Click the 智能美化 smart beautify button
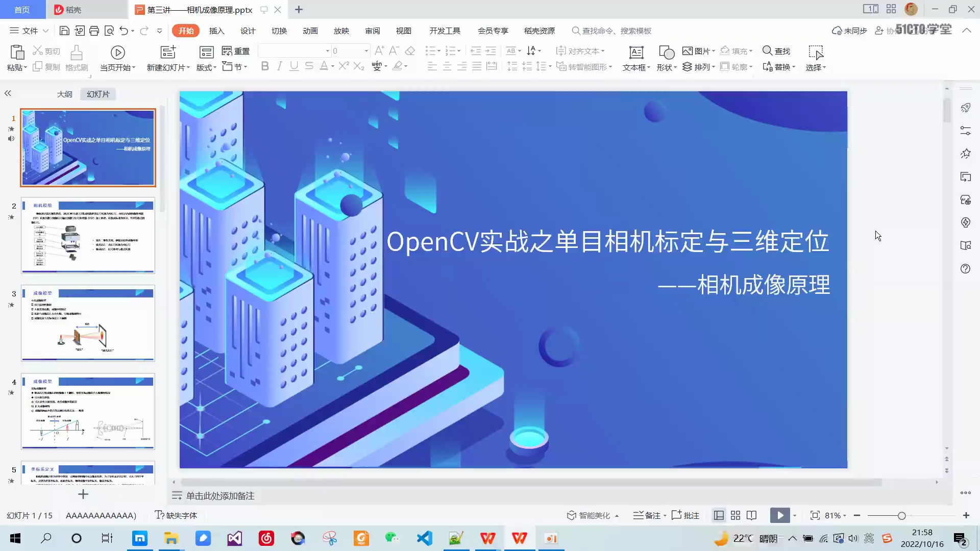 pyautogui.click(x=592, y=515)
